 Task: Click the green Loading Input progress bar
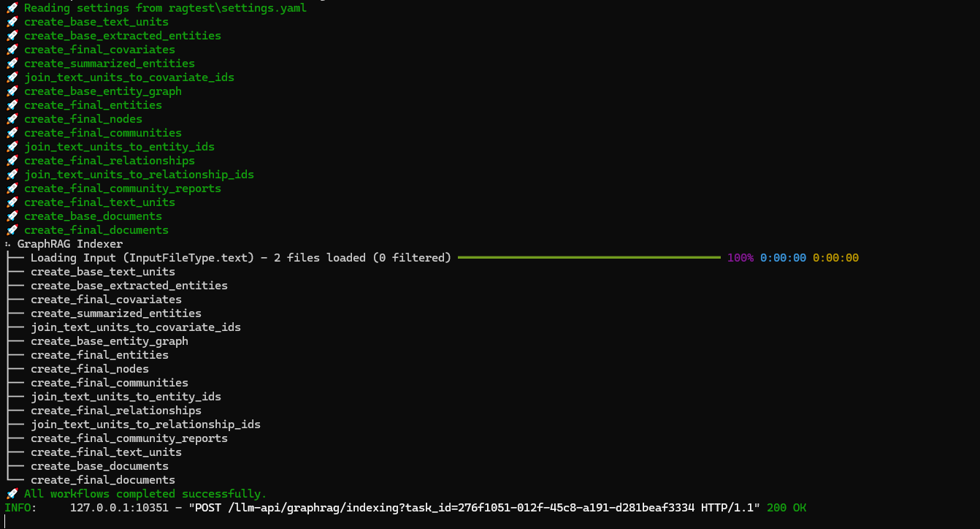tap(589, 258)
